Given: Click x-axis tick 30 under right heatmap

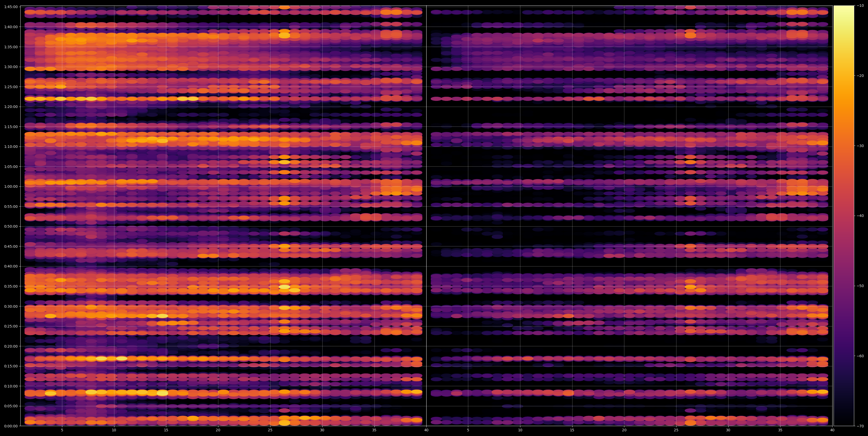Looking at the screenshot, I should pyautogui.click(x=728, y=430).
